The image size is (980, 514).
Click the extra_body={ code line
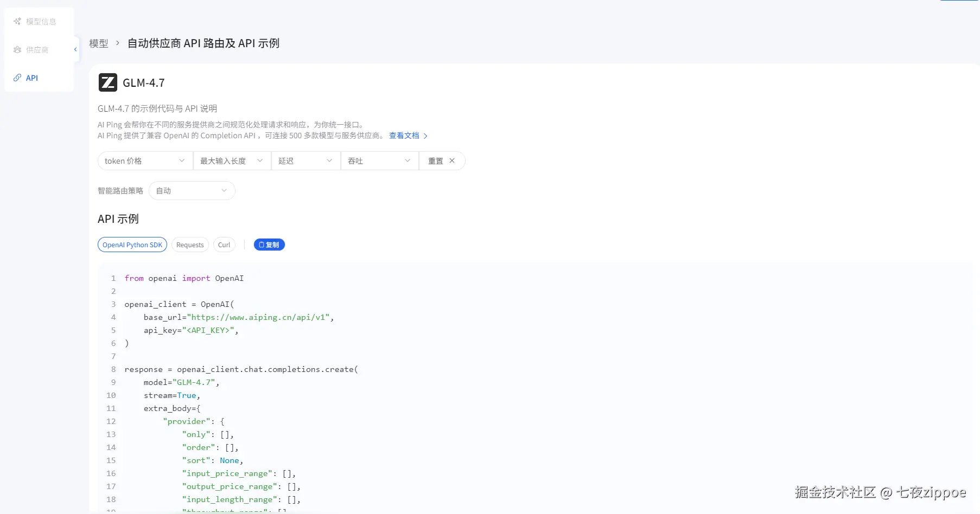click(172, 408)
